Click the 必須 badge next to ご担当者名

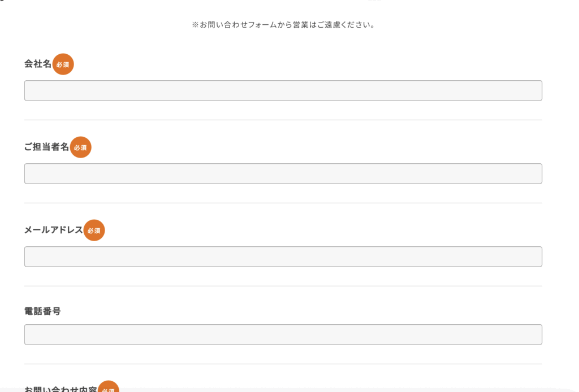(80, 147)
